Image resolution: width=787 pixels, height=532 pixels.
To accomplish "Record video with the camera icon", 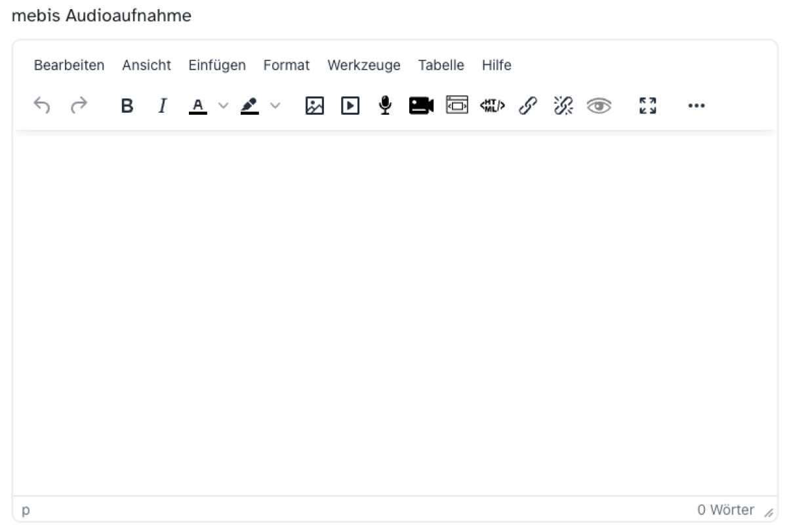I will click(x=421, y=106).
